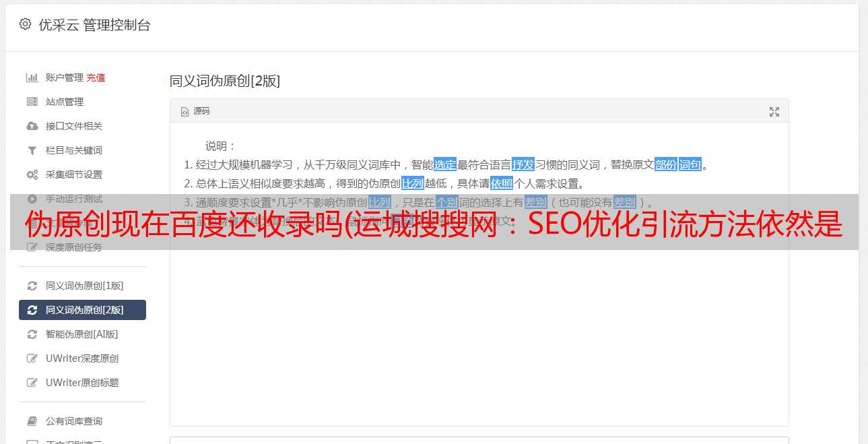This screenshot has height=444, width=868.
Task: Click the gear icon beside 优采云 管理控制台
Action: [25, 24]
